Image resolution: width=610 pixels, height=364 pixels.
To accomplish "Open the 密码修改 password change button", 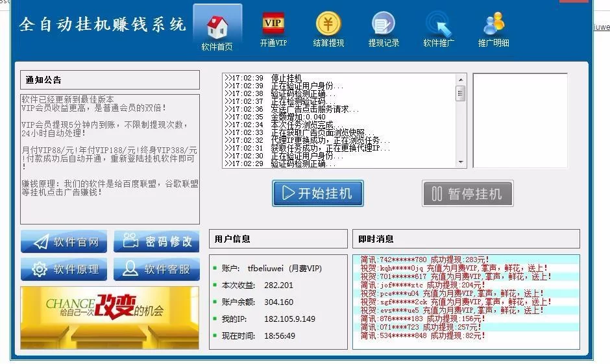I will 156,242.
